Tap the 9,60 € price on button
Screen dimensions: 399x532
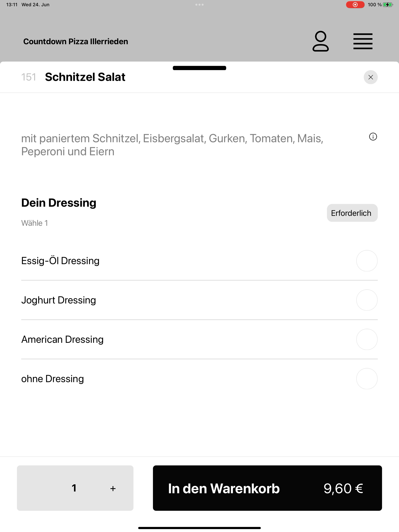pyautogui.click(x=343, y=488)
